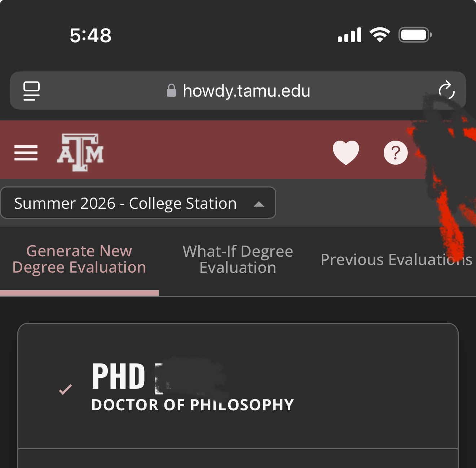Viewport: 476px width, 468px height.
Task: Open the hamburger navigation menu
Action: 26,153
